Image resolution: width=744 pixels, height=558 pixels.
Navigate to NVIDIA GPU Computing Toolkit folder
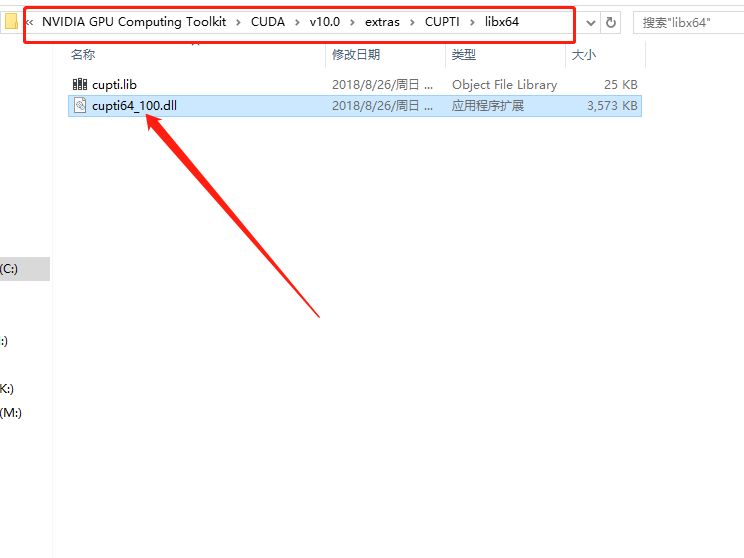tap(133, 22)
